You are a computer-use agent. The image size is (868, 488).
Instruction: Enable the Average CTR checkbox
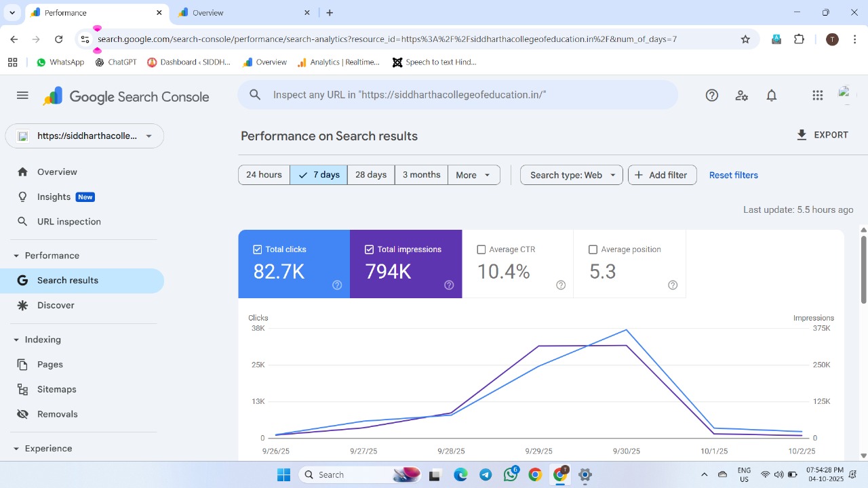[x=481, y=249]
